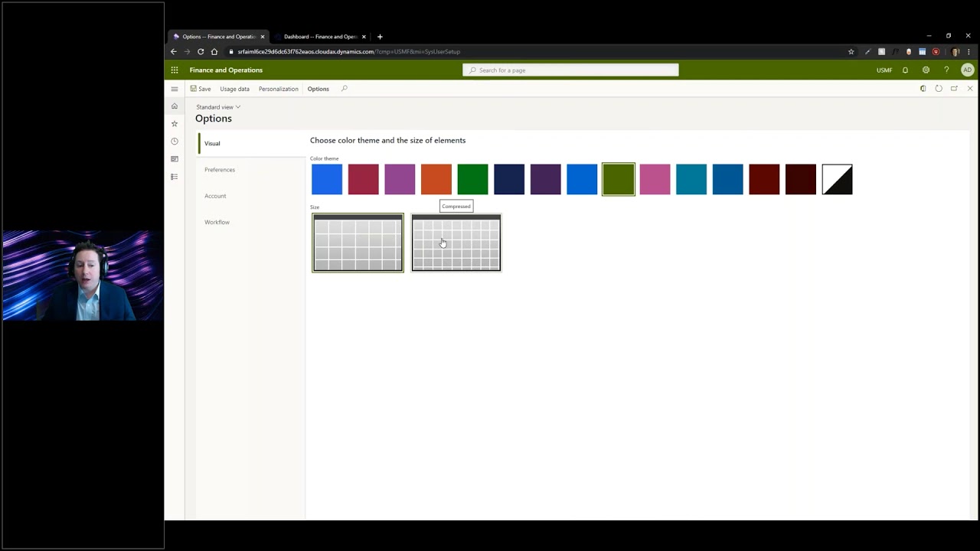980x551 pixels.
Task: Open notifications bell icon
Action: coord(905,70)
